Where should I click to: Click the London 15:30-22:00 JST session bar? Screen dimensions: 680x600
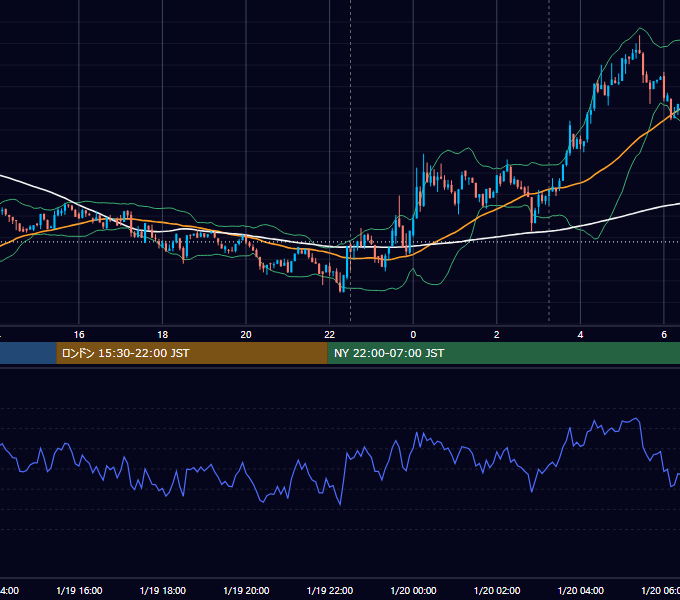click(x=192, y=353)
